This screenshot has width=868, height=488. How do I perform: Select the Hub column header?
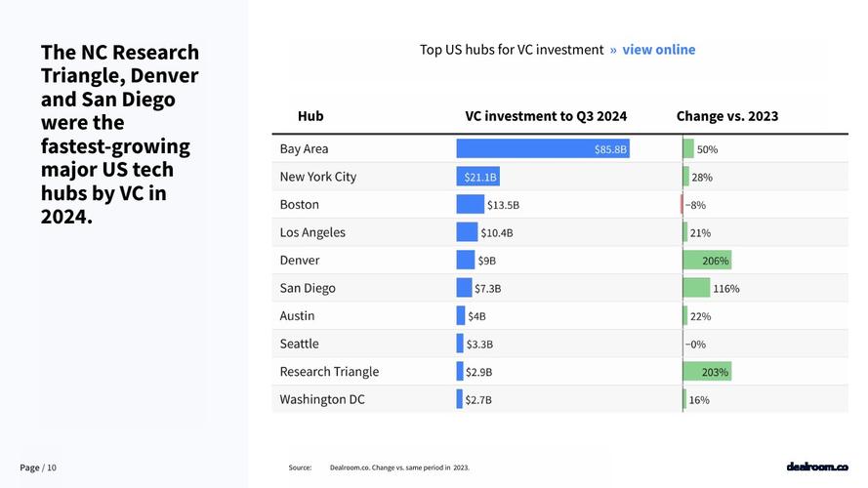point(310,116)
